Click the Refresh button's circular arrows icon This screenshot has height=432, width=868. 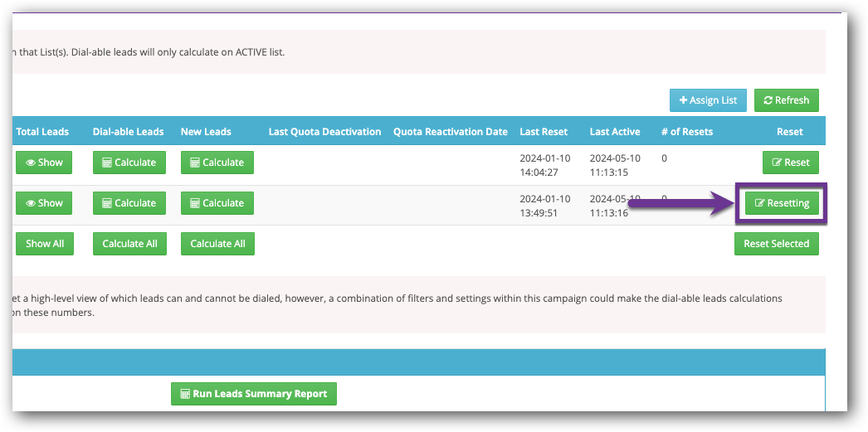tap(768, 100)
